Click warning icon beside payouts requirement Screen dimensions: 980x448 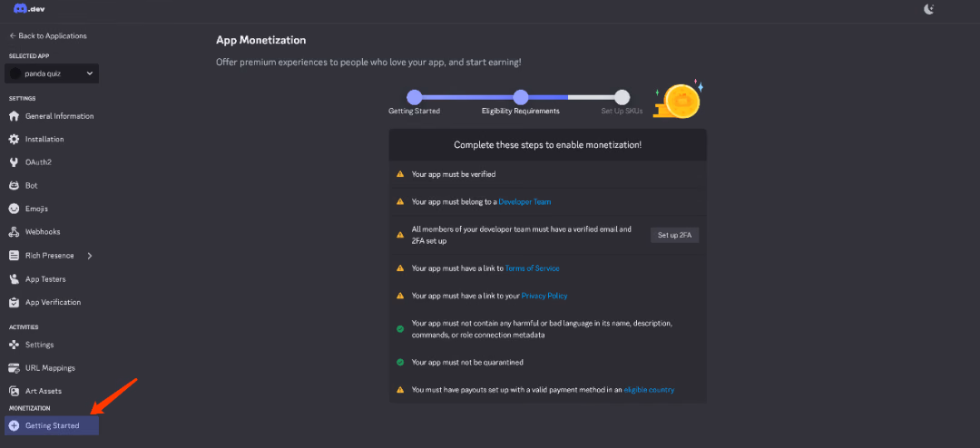point(400,390)
